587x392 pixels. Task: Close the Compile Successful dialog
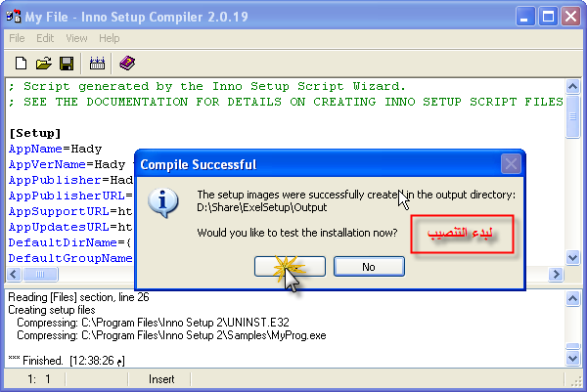pyautogui.click(x=511, y=164)
